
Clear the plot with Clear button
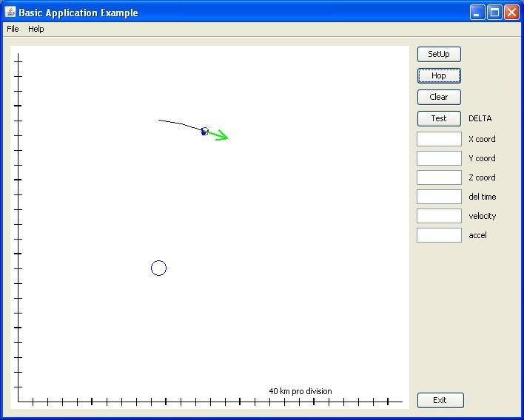coord(439,97)
